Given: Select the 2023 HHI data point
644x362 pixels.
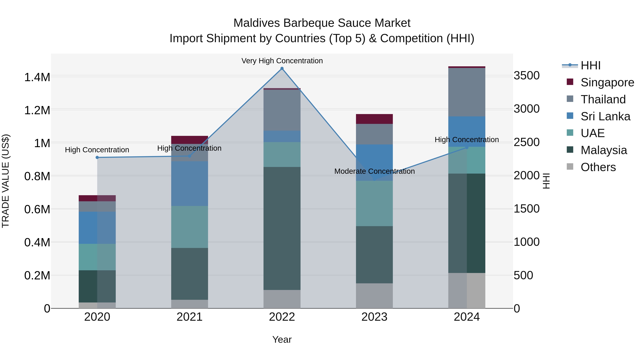Looking at the screenshot, I should (374, 180).
